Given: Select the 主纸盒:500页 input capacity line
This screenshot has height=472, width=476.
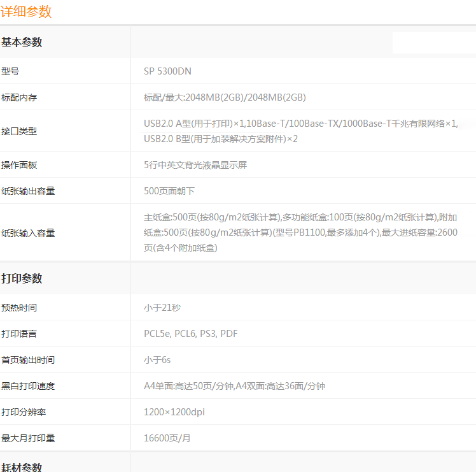Looking at the screenshot, I should [300, 217].
